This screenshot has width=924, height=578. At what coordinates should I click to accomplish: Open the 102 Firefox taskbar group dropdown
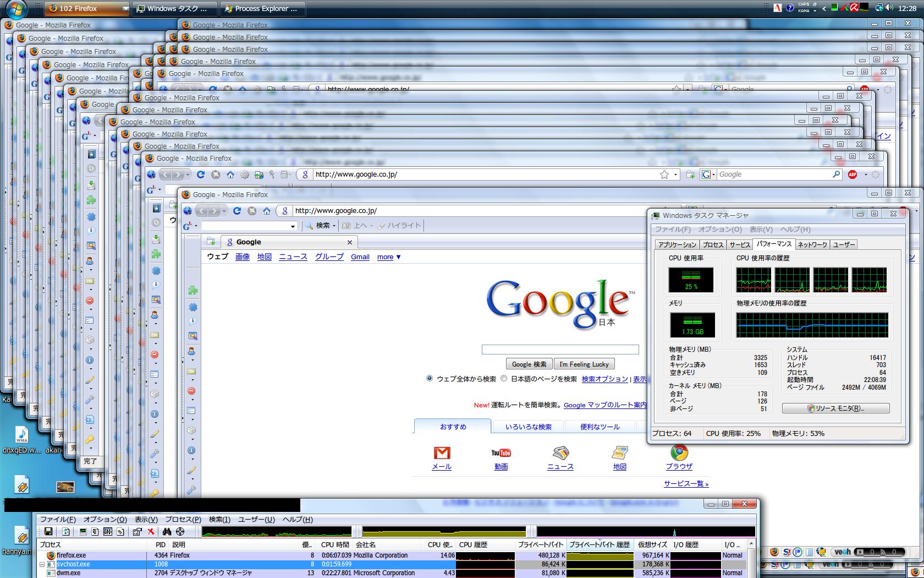pyautogui.click(x=125, y=8)
